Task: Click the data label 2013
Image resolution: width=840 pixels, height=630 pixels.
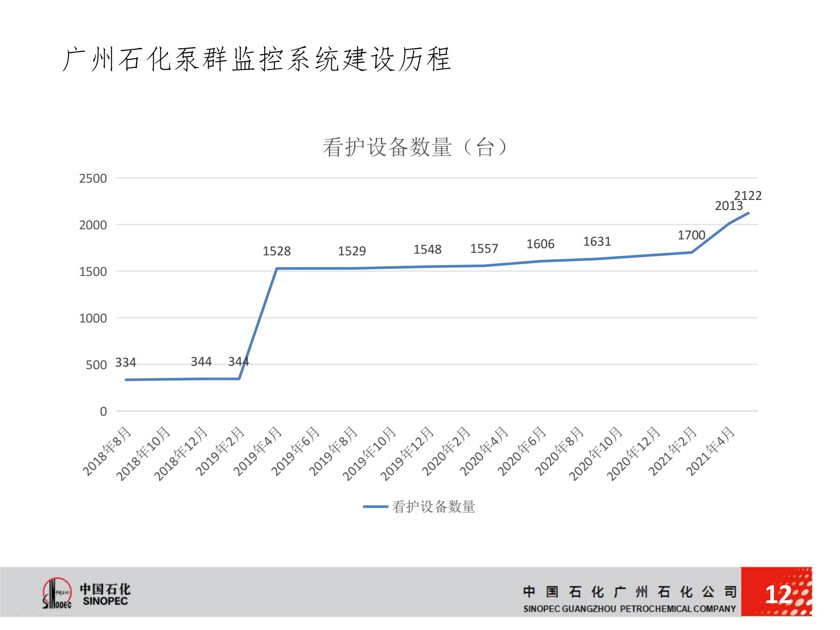Action: [x=729, y=206]
